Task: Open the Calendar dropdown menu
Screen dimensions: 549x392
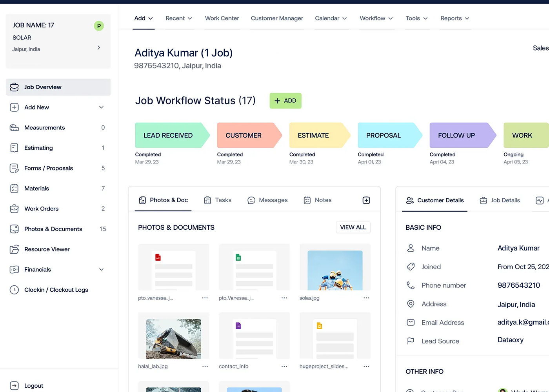Action: pos(331,18)
